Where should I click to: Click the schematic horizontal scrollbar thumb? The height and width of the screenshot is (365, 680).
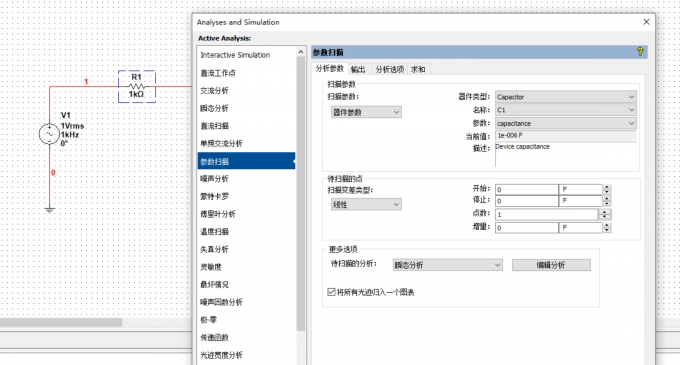61,323
